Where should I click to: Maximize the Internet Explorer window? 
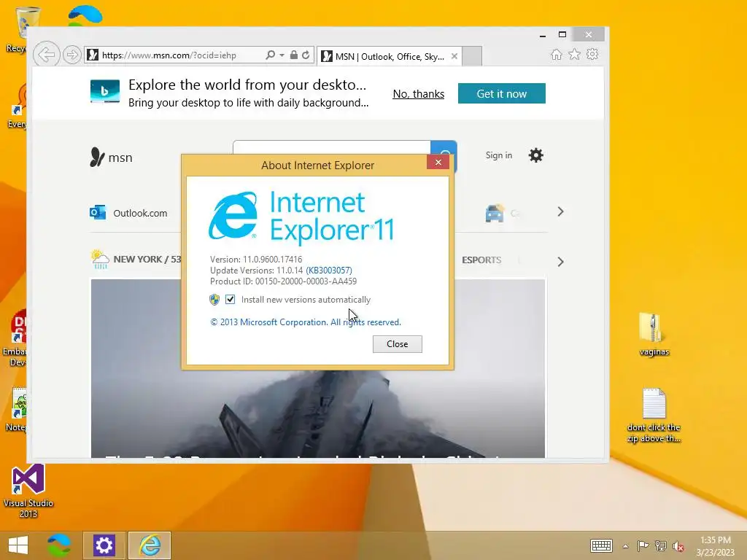pos(562,34)
